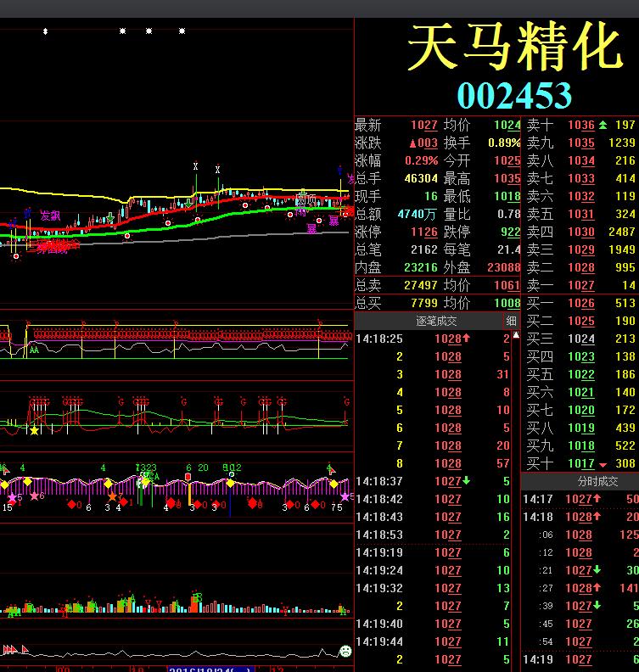Click the stock code 002453
Viewport: 639px width, 672px height.
[514, 95]
